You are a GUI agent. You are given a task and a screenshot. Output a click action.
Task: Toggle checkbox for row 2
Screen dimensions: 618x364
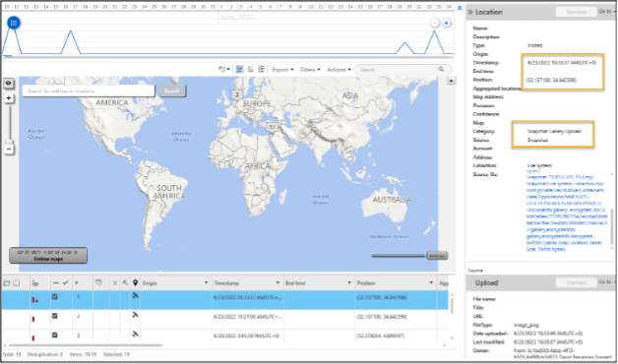point(55,316)
